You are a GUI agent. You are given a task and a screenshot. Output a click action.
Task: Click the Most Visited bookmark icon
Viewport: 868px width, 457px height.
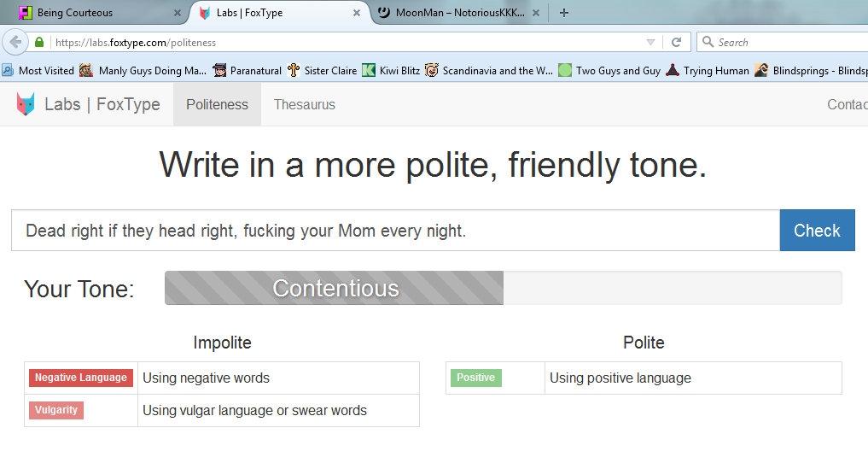point(8,71)
